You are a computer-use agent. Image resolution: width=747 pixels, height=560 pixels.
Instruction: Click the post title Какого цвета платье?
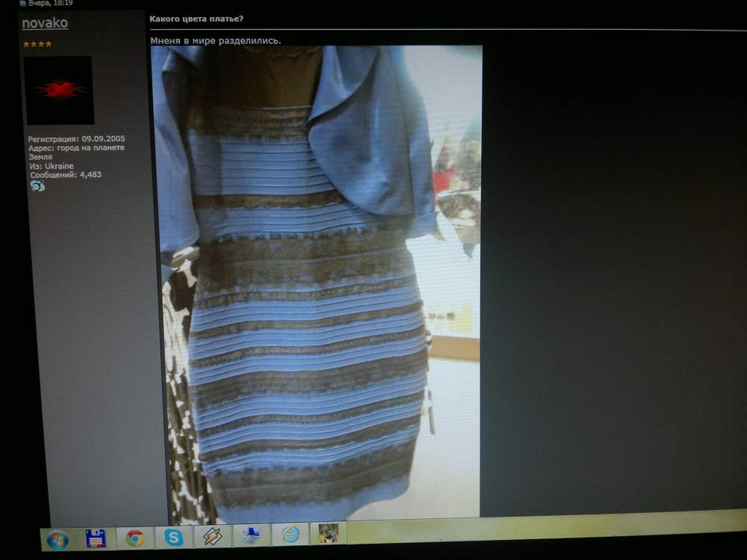pyautogui.click(x=196, y=19)
